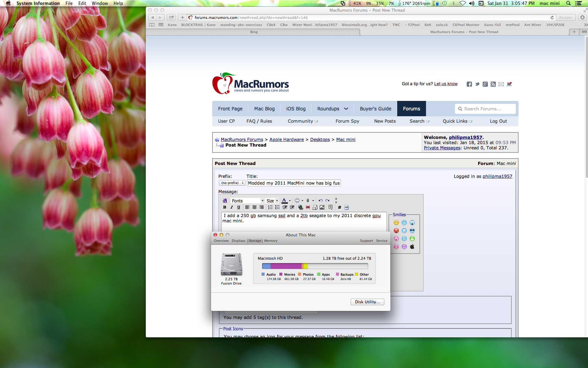Open the Fonts dropdown
Image resolution: width=588 pixels, height=368 pixels.
(x=247, y=201)
